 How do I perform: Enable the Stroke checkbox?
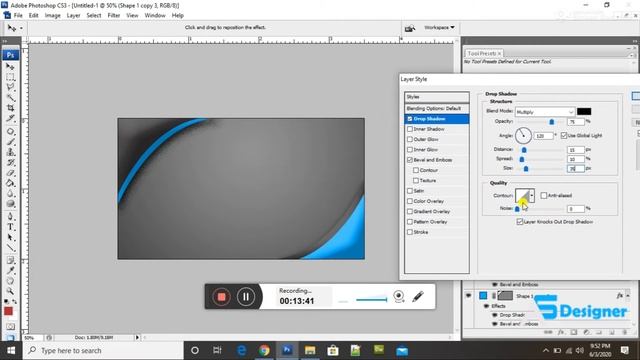coord(410,232)
